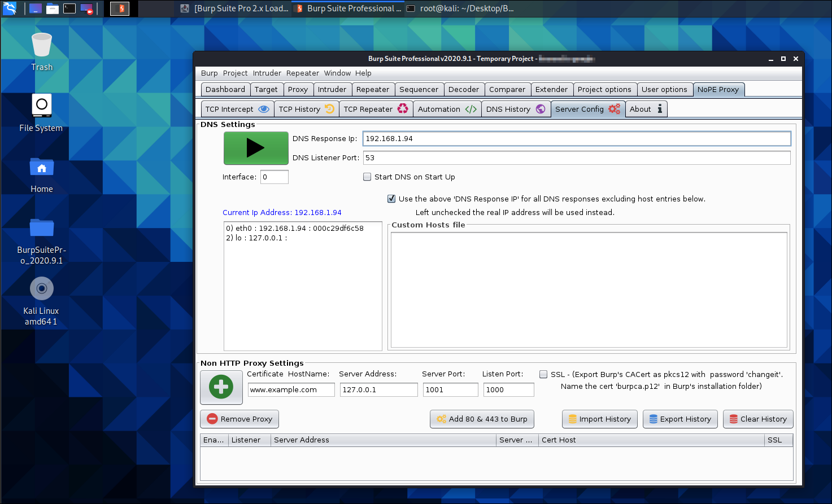Click the Cert Host column header

click(x=651, y=440)
